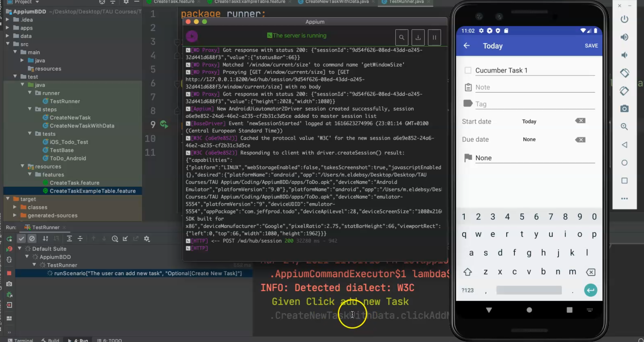Toggle show passed tests checkmark button

tap(21, 239)
